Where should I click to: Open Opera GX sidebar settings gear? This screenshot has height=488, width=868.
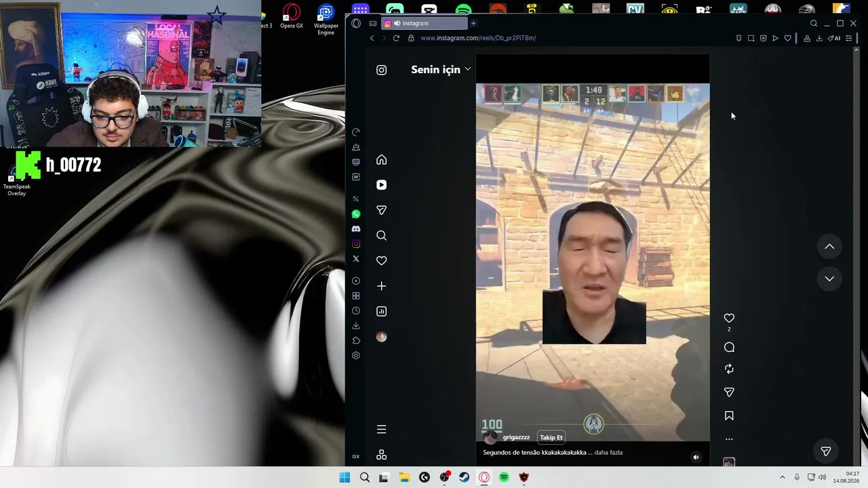pos(356,356)
